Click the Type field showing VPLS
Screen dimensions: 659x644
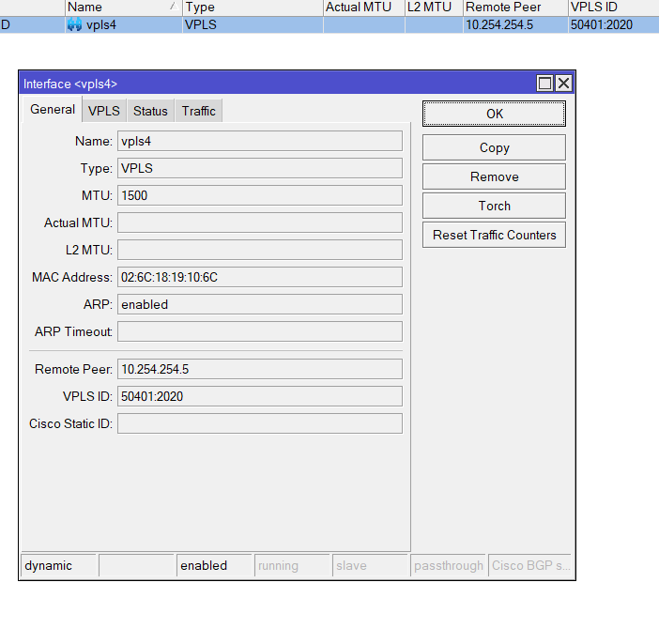pyautogui.click(x=260, y=168)
